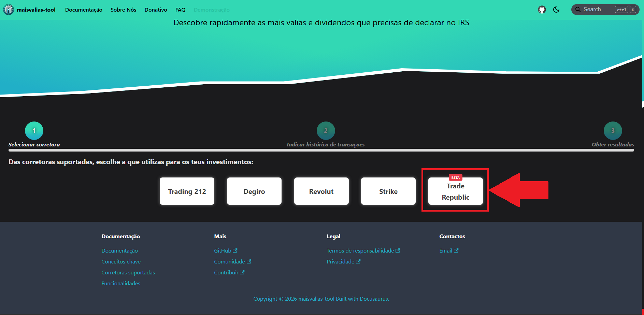
Task: Open the FAQ page
Action: tap(180, 10)
